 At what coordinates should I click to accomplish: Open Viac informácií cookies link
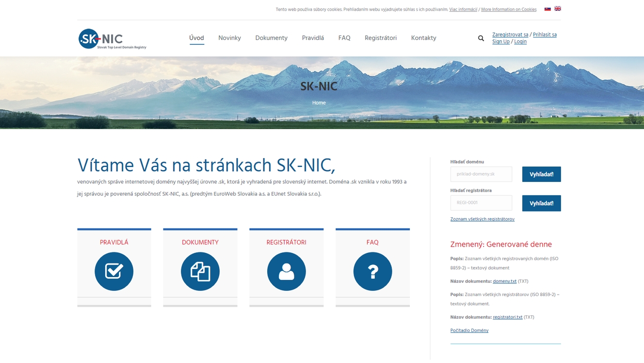[x=463, y=9]
